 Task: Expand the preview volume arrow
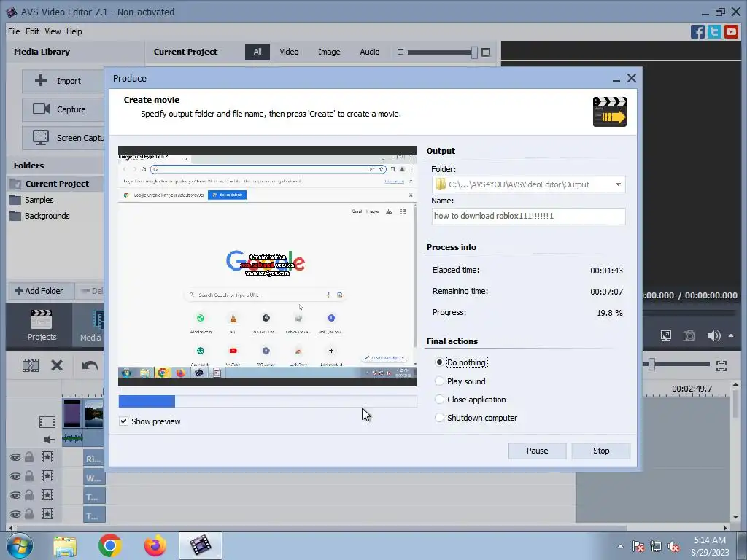tap(731, 335)
